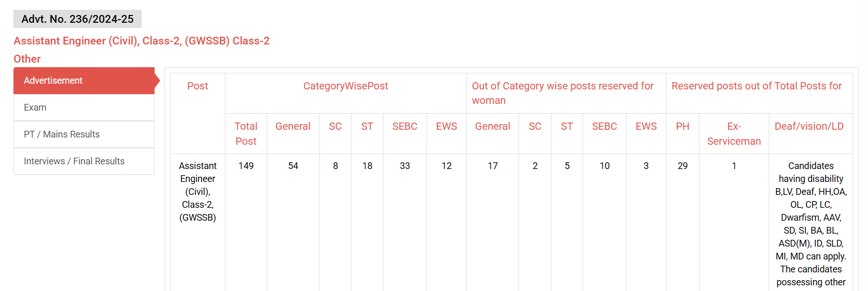This screenshot has width=868, height=291.
Task: Click the SEBC value 33 cell
Action: click(405, 166)
